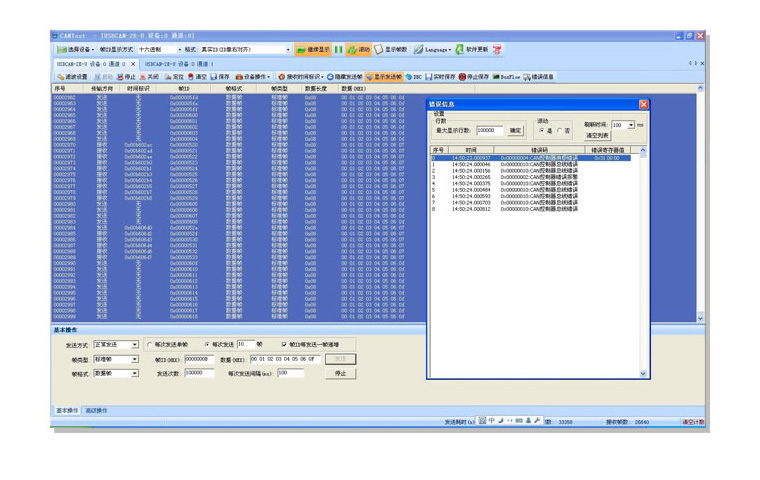Open the 接收时间标识 receive timestamp menu
The height and width of the screenshot is (480, 760).
coord(301,77)
